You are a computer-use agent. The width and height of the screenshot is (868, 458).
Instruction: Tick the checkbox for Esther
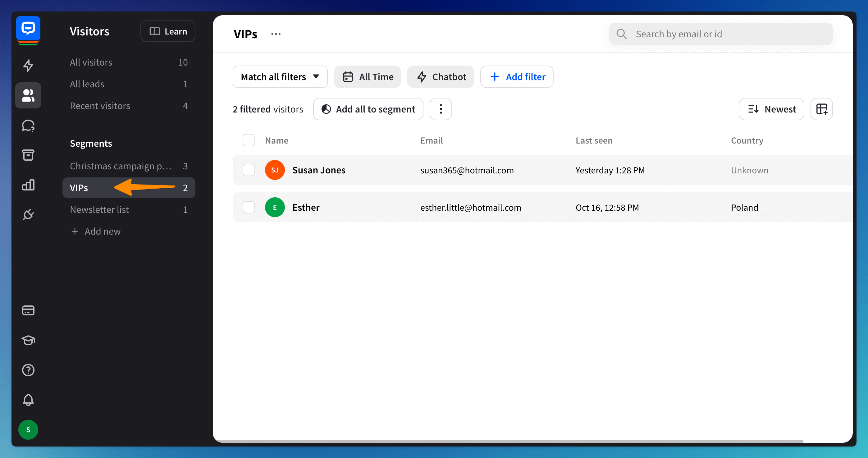coord(249,207)
